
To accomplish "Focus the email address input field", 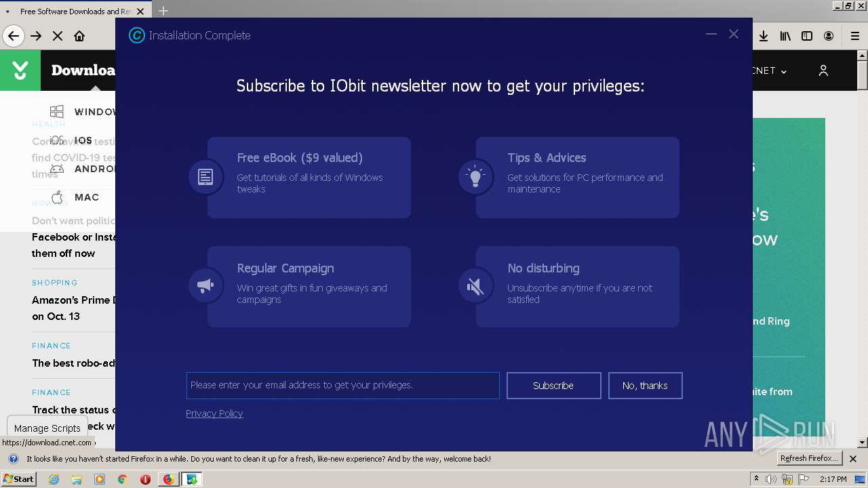I will coord(343,385).
